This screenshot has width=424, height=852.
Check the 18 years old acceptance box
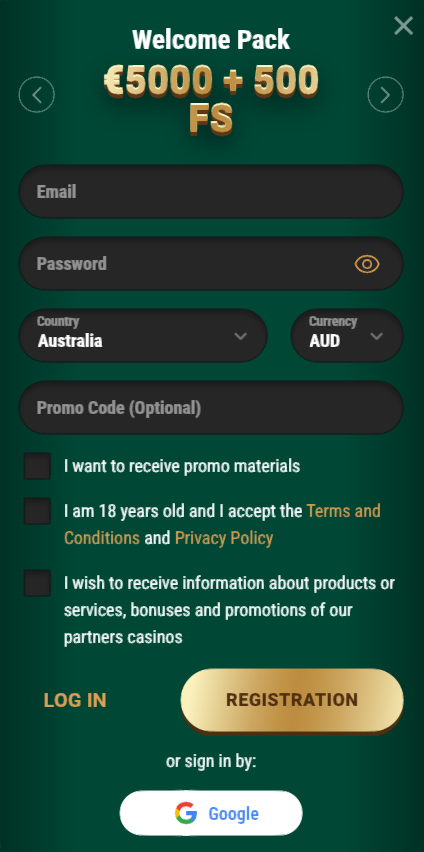pos(37,511)
